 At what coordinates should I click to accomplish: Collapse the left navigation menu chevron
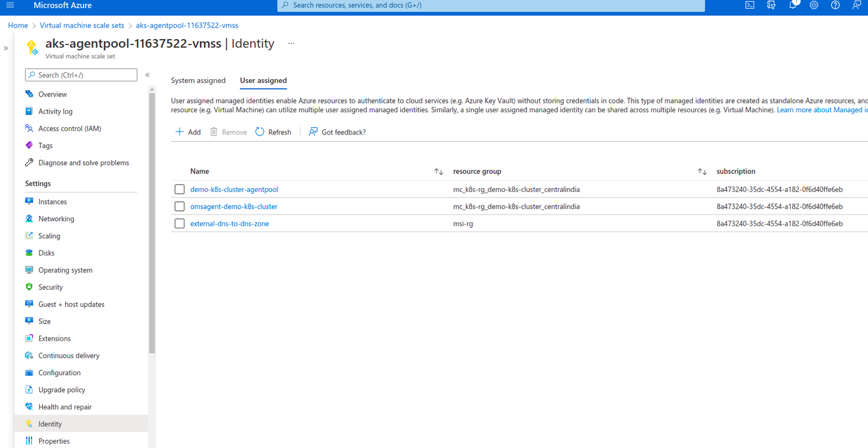point(148,75)
